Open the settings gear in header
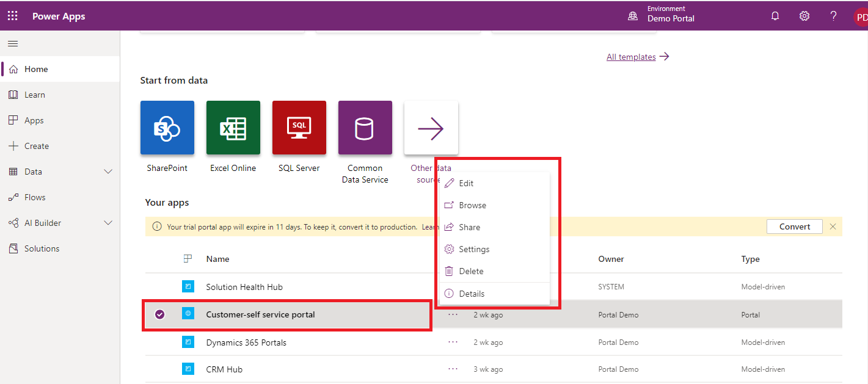Viewport: 868px width, 384px height. click(804, 16)
